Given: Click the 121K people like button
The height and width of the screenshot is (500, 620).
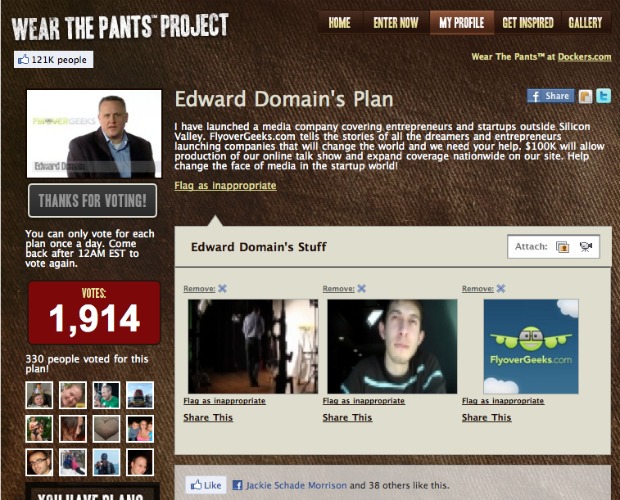Looking at the screenshot, I should pos(53,60).
